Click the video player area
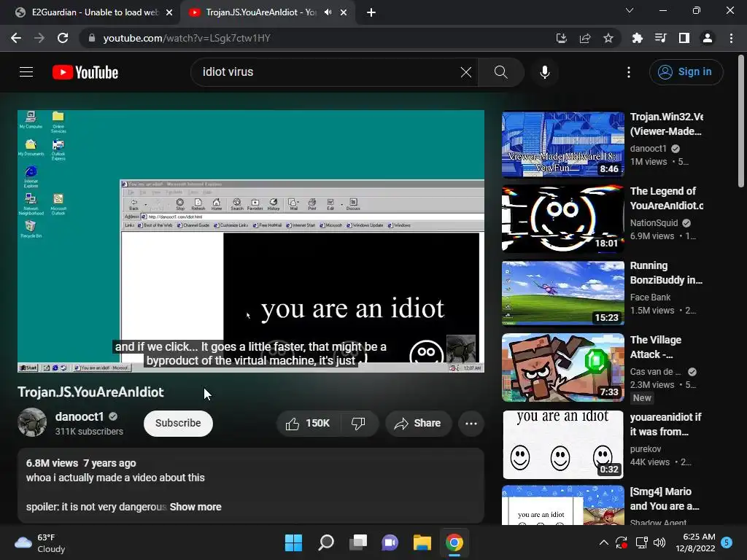This screenshot has height=560, width=747. [x=251, y=241]
